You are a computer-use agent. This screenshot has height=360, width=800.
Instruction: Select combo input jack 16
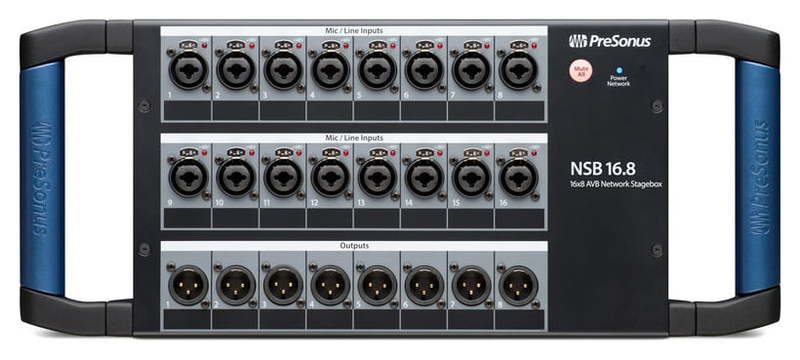[x=518, y=178]
